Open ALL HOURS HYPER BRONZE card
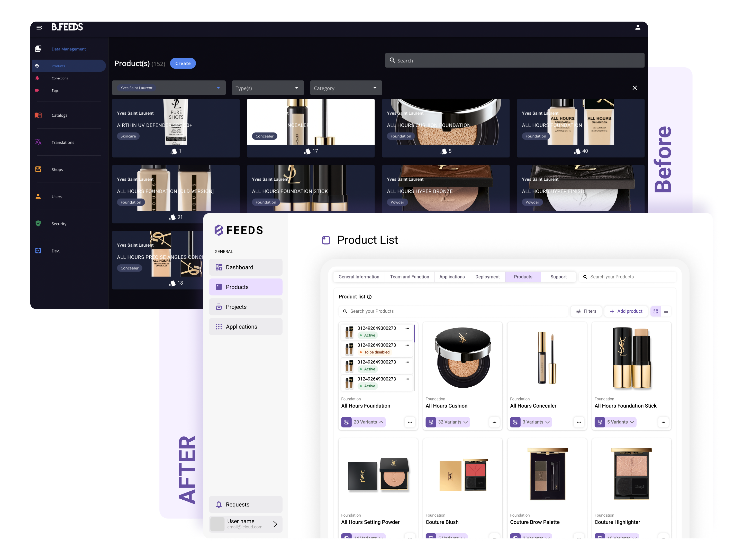This screenshot has height=560, width=743. click(445, 189)
